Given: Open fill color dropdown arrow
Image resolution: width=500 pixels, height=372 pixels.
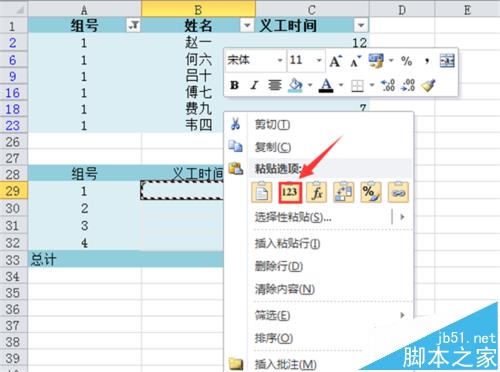Looking at the screenshot, I should 310,85.
